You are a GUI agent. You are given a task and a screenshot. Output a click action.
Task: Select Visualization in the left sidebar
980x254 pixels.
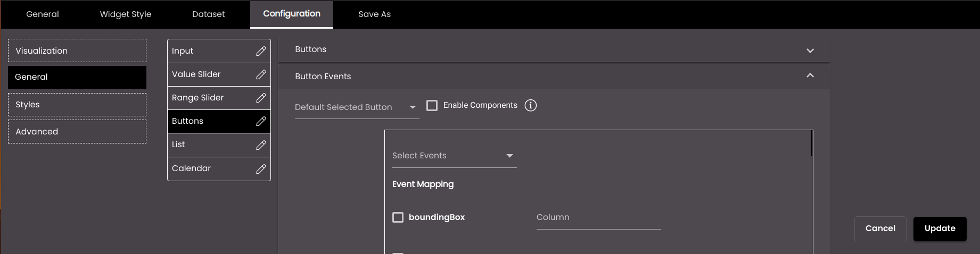77,50
